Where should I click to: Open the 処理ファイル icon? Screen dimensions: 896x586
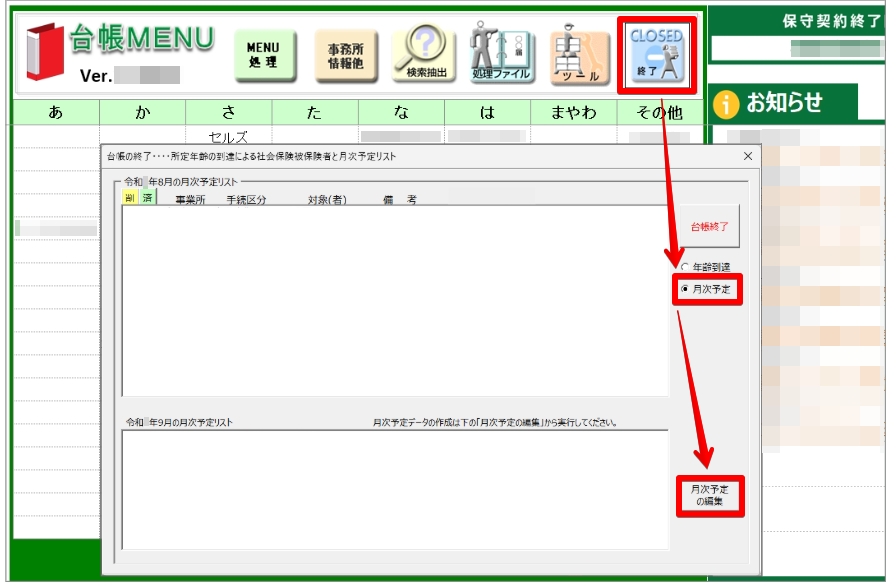coord(501,53)
